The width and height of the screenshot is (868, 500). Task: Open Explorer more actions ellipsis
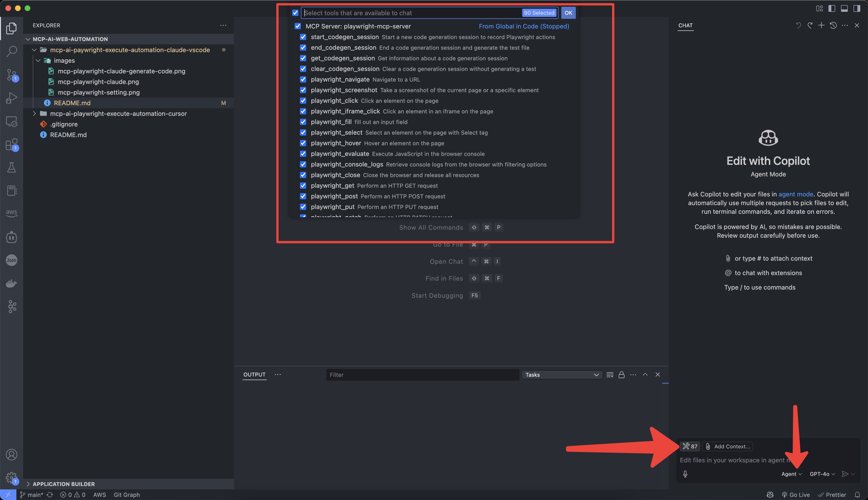[x=223, y=25]
